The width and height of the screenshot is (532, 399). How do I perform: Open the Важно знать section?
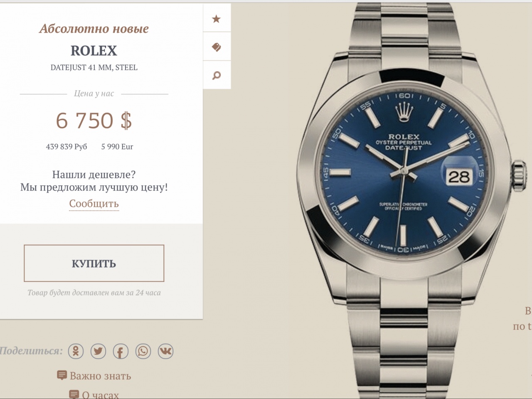click(x=100, y=376)
